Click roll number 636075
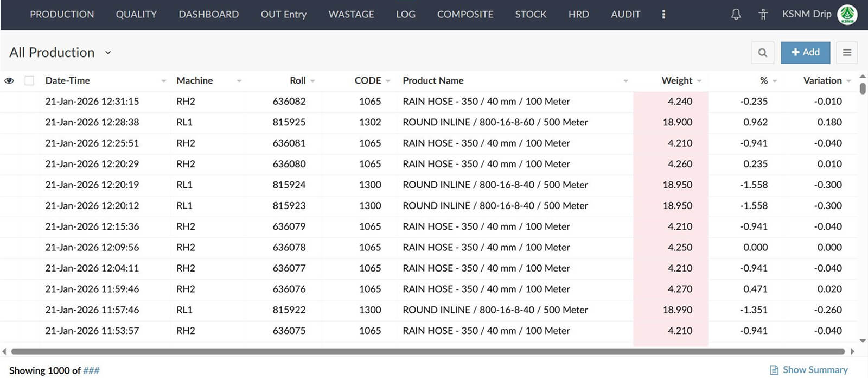Screen dimensions: 868x378 (x=289, y=331)
